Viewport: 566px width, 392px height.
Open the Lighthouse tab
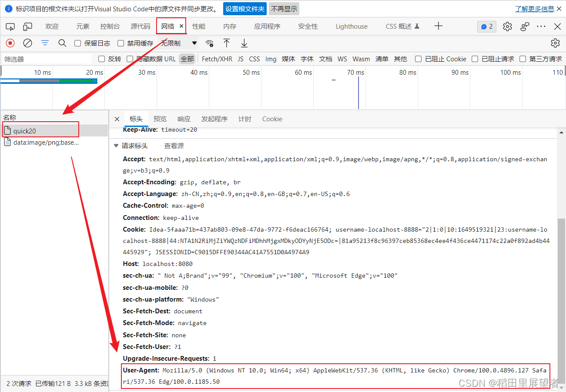pos(352,27)
